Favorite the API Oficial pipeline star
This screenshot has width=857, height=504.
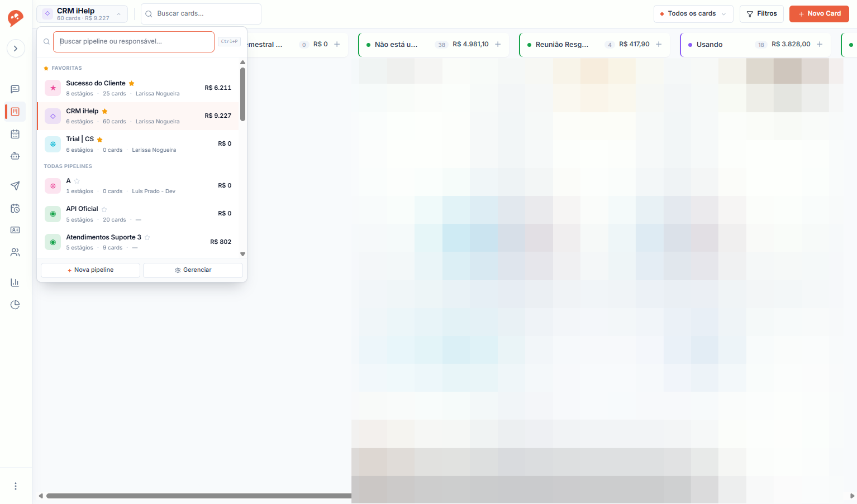104,209
